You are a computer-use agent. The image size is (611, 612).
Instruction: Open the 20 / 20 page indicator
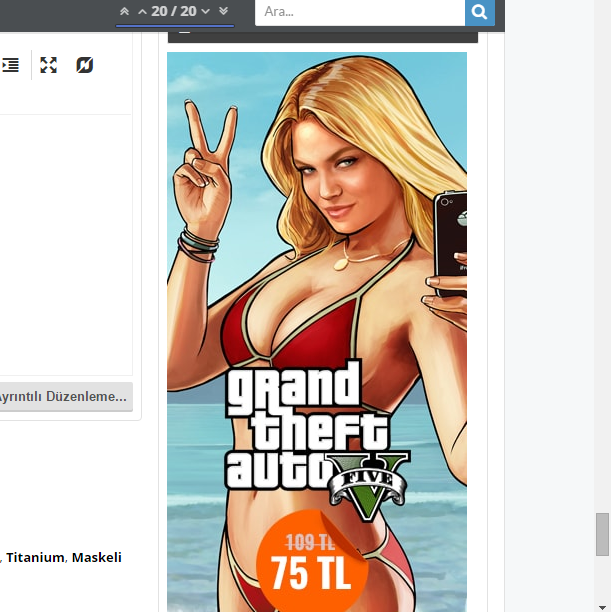click(x=174, y=11)
